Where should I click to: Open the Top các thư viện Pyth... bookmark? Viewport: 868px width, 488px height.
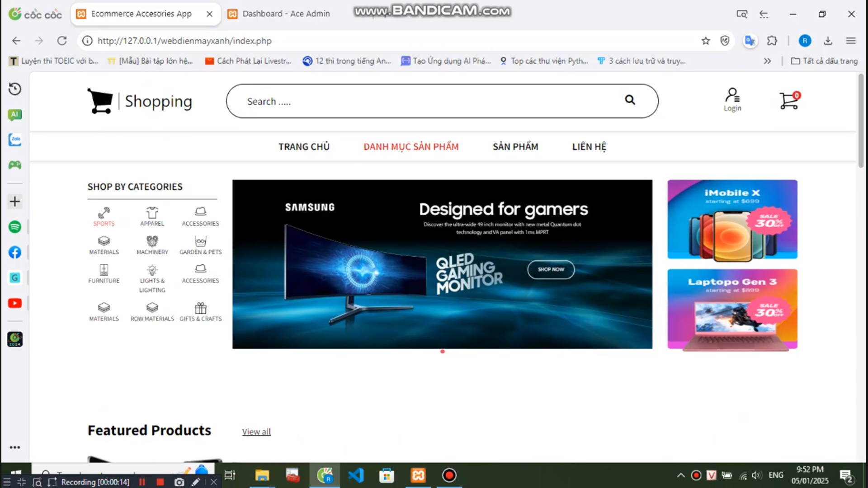click(x=544, y=61)
